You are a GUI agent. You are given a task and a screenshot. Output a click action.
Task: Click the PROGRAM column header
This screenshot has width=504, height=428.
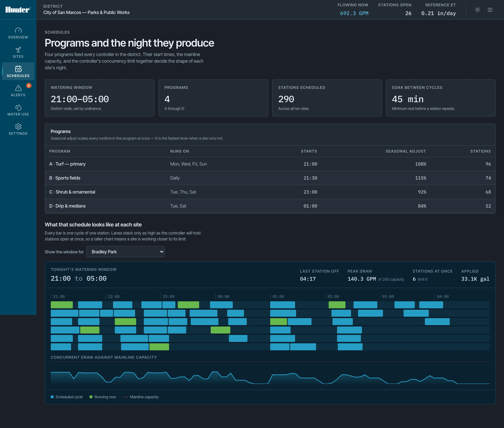tap(60, 151)
